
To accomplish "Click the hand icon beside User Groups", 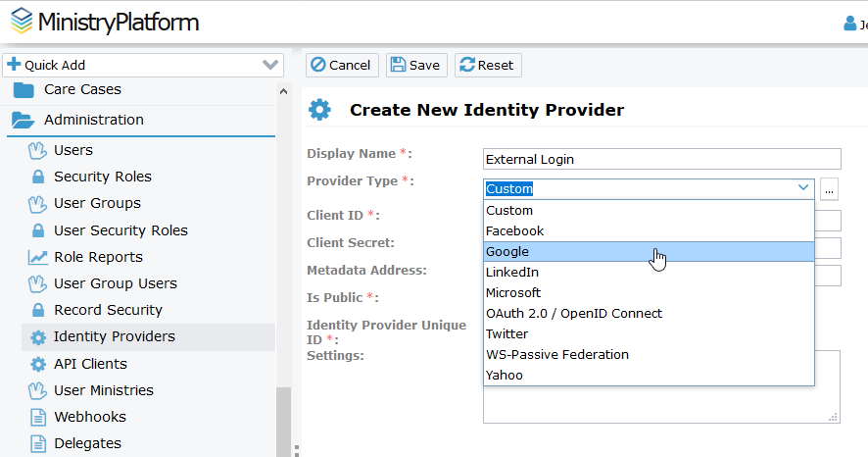I will pyautogui.click(x=37, y=204).
